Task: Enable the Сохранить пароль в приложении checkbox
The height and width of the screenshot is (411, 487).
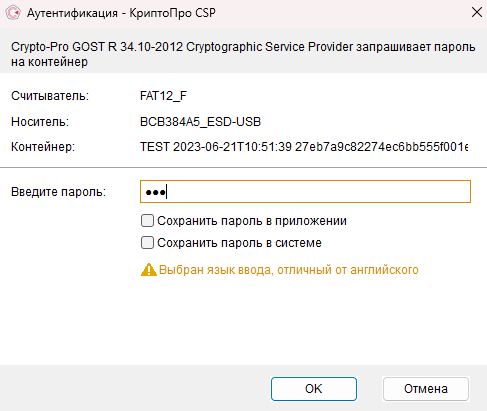Action: click(147, 221)
